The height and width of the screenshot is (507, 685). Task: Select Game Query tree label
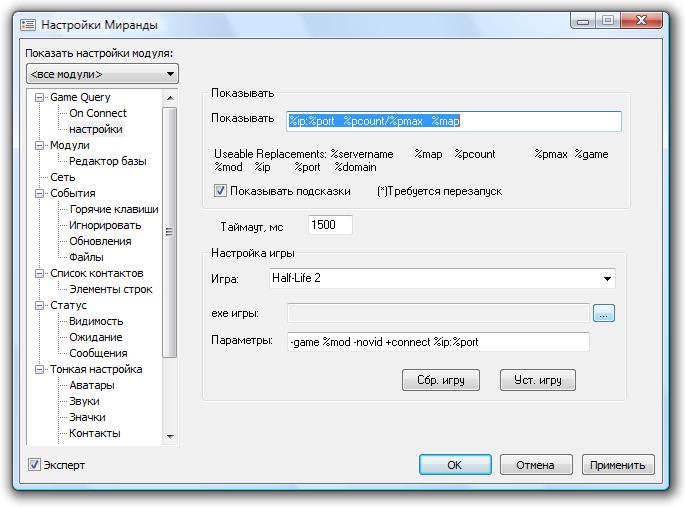(80, 97)
